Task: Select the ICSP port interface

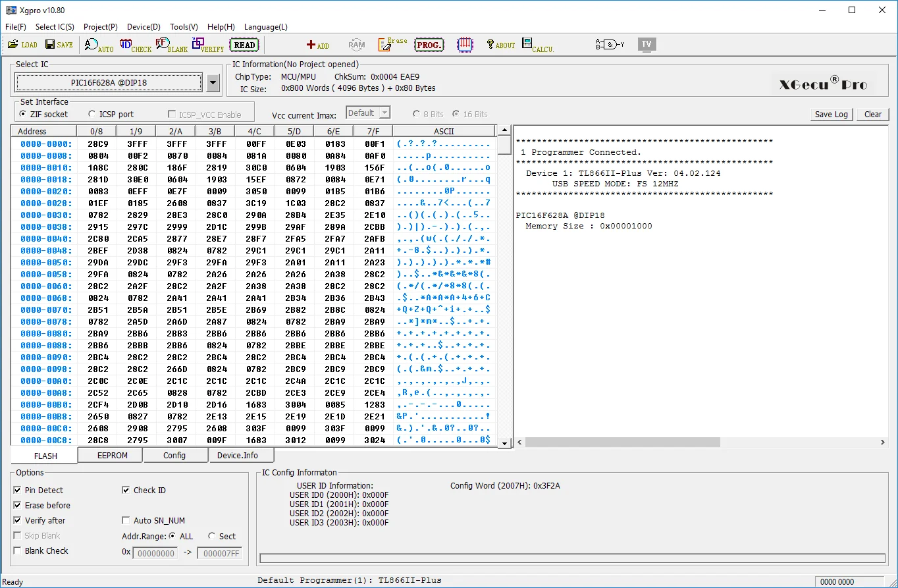Action: point(92,114)
